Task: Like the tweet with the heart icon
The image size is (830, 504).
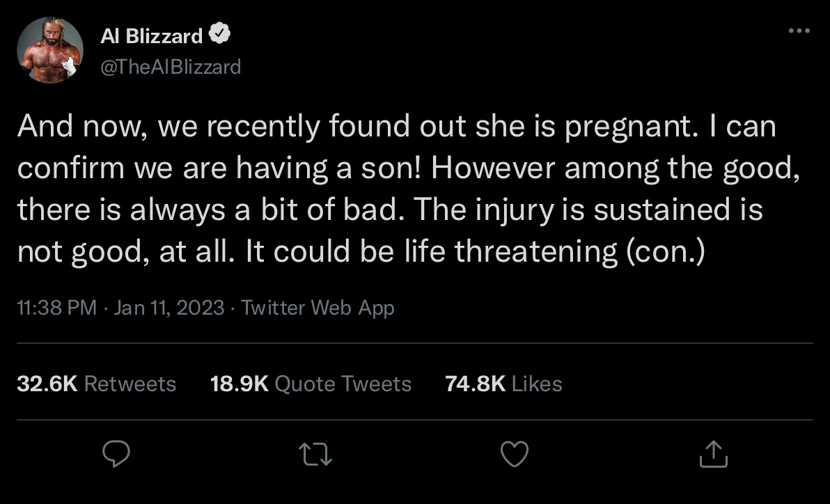Action: [x=515, y=455]
